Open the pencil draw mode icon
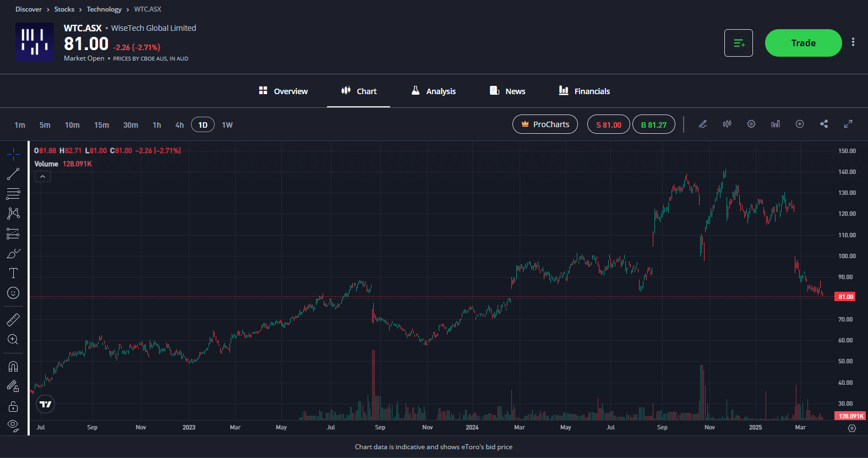 pos(703,124)
